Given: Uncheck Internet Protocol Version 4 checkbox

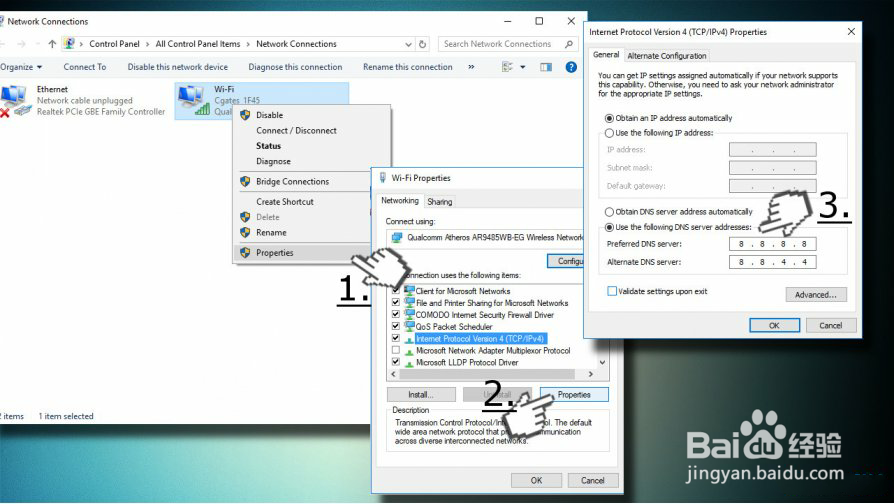Looking at the screenshot, I should click(396, 338).
